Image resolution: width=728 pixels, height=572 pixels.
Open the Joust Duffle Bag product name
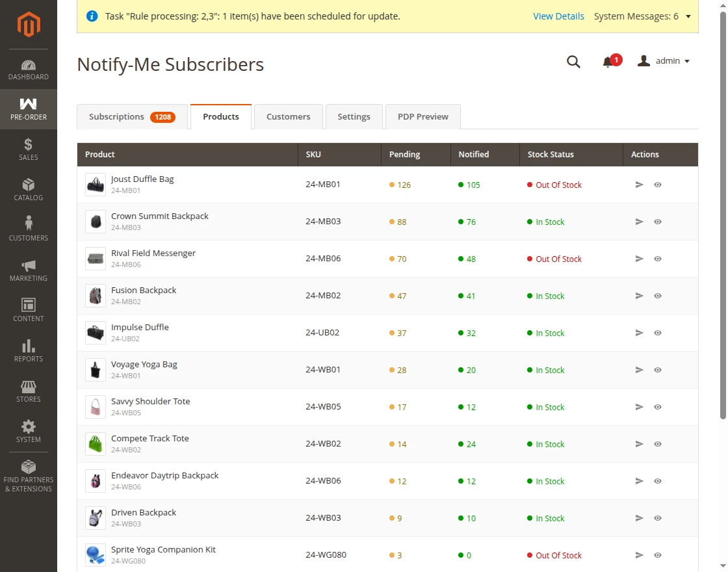pyautogui.click(x=142, y=179)
